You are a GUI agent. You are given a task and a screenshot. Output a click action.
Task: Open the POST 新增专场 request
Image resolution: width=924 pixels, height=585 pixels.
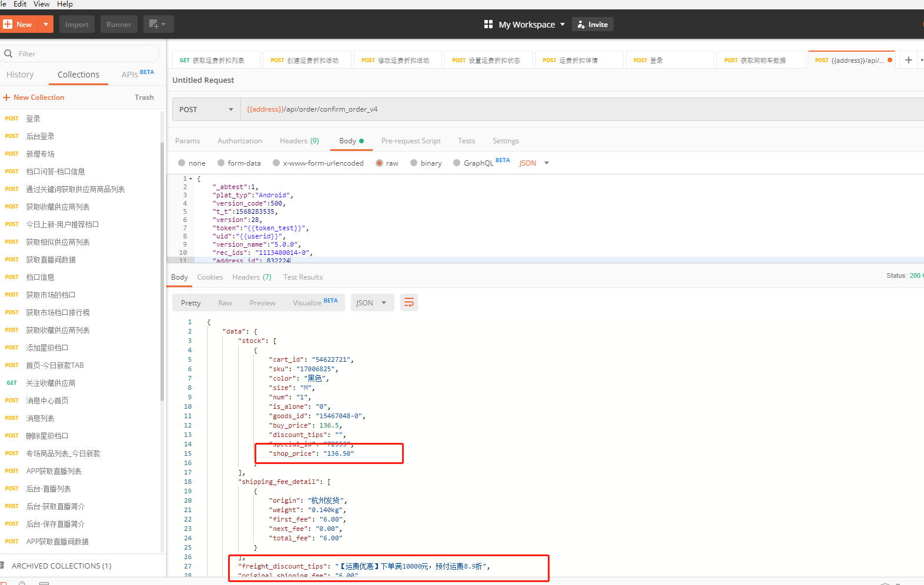pyautogui.click(x=80, y=154)
